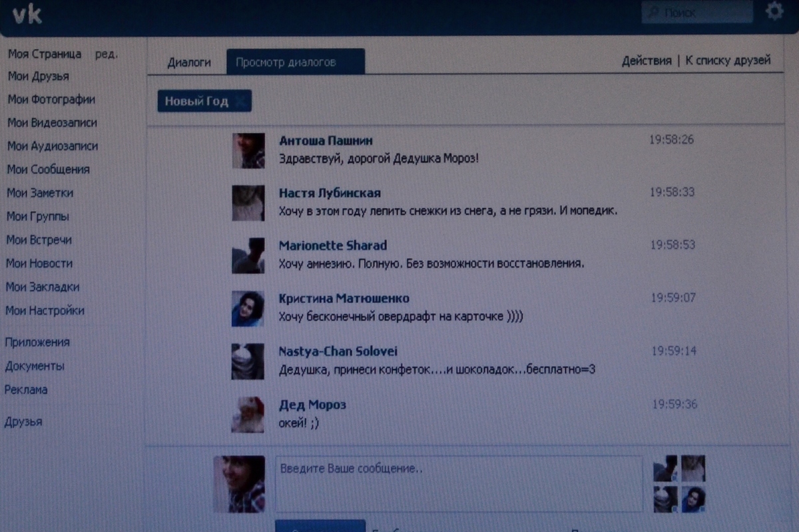Remove the Новый Год tag with X
799x532 pixels.
[240, 102]
